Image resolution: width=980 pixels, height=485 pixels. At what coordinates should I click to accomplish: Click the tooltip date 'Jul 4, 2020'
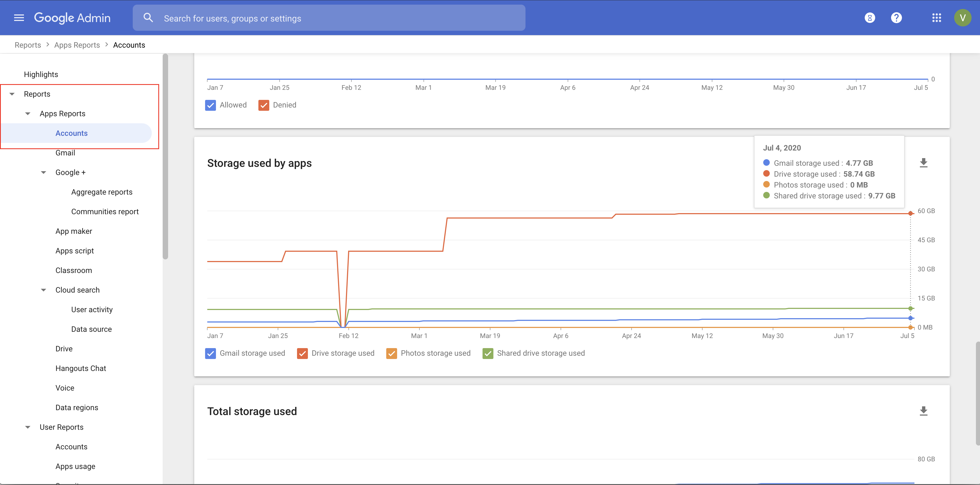coord(782,148)
